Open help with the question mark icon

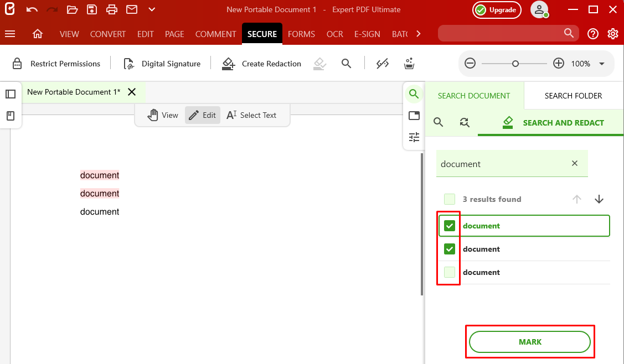click(x=593, y=34)
